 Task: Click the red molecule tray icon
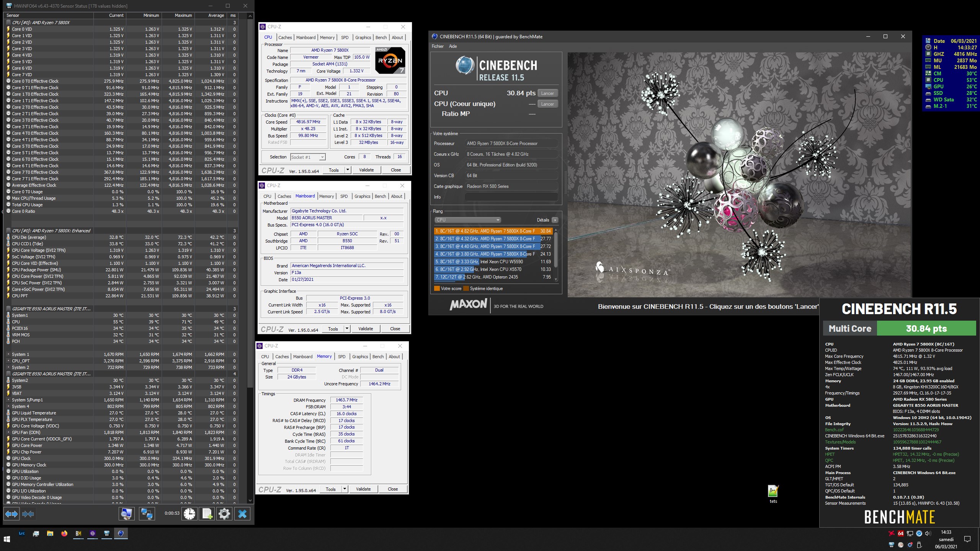click(892, 533)
